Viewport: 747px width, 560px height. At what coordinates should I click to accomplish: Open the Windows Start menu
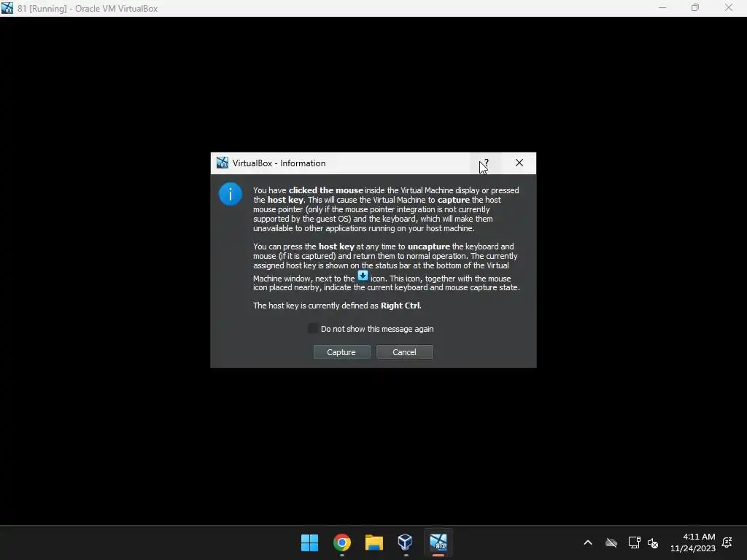(x=309, y=542)
